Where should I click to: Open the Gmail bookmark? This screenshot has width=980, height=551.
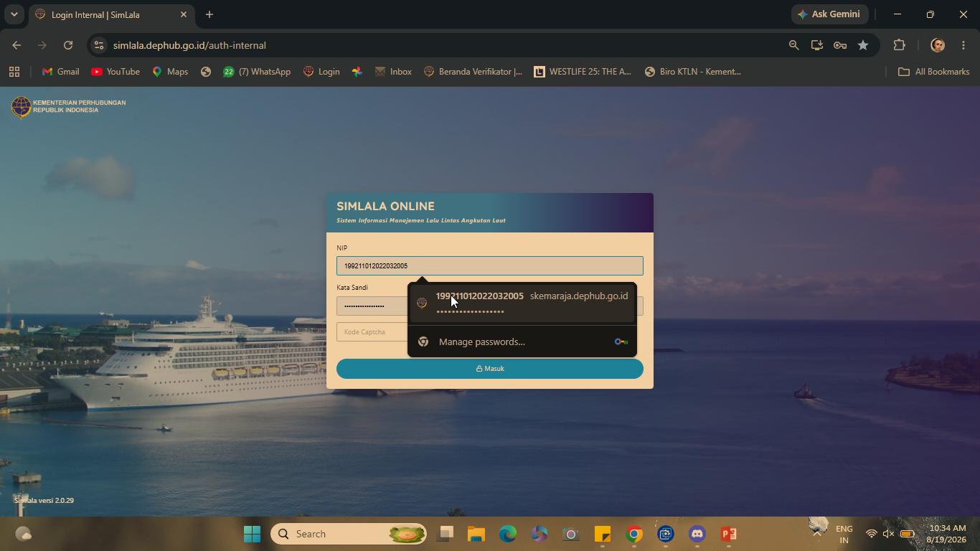tap(61, 72)
